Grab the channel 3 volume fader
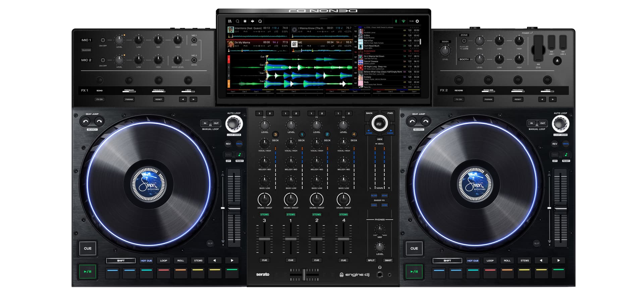Screen dimensions: 644x297 click(264, 239)
